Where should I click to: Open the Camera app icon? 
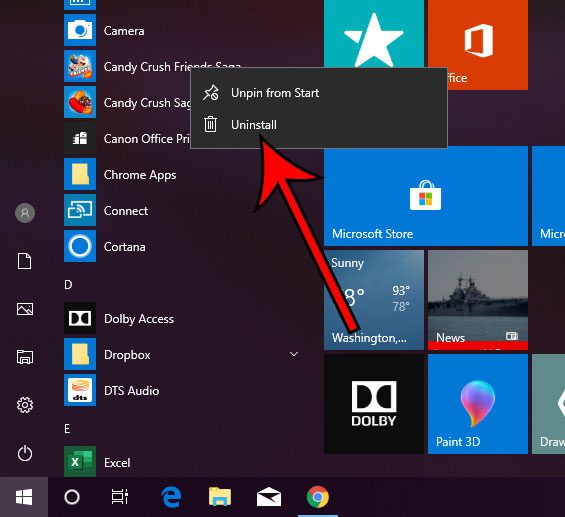pos(80,30)
